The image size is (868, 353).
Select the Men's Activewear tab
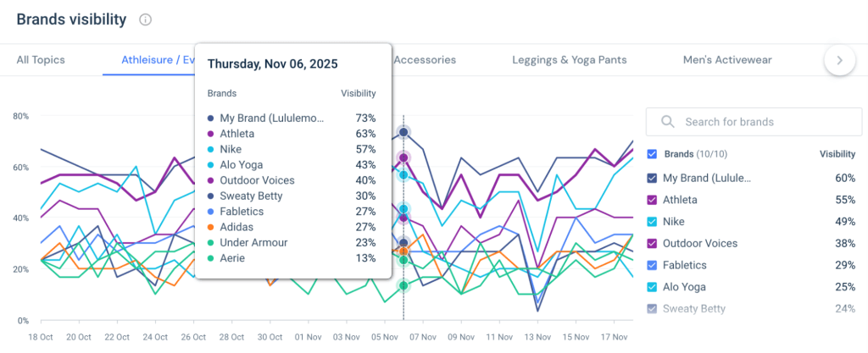point(727,60)
